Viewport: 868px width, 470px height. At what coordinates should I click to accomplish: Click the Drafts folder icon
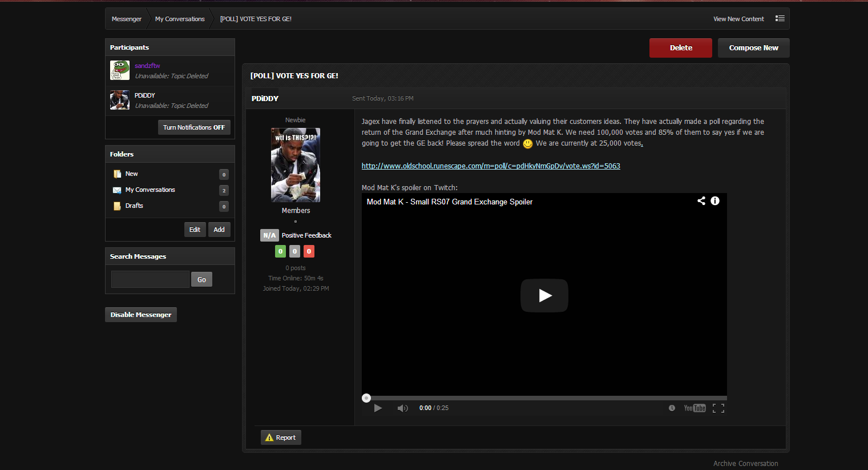tap(117, 206)
